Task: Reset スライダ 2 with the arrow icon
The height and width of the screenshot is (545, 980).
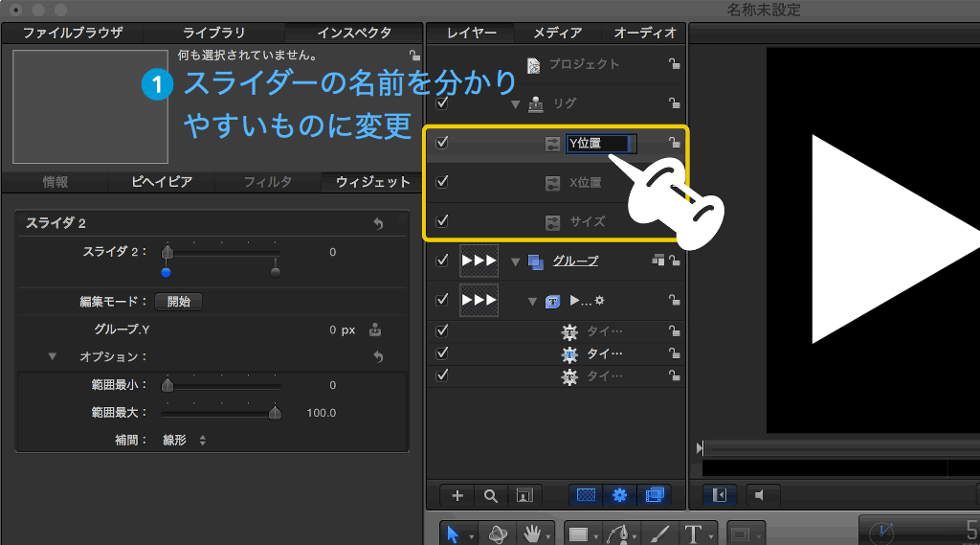Action: pyautogui.click(x=378, y=223)
